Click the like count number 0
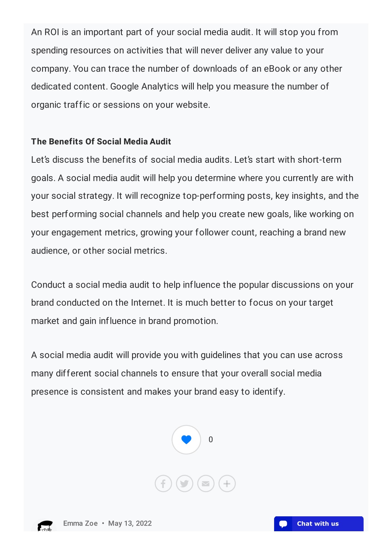 pos(211,440)
